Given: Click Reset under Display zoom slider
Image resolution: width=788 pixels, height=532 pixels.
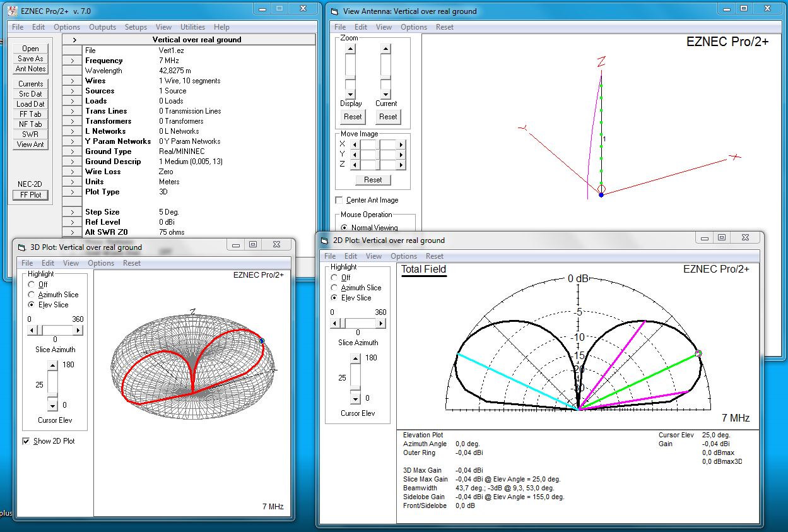Looking at the screenshot, I should tap(353, 117).
